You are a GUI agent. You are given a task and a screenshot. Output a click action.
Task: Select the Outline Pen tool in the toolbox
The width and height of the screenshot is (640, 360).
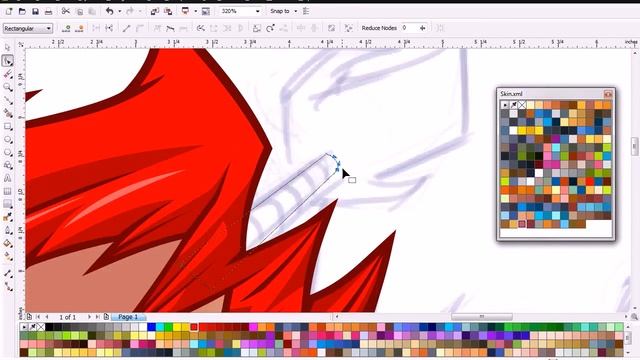pyautogui.click(x=7, y=231)
